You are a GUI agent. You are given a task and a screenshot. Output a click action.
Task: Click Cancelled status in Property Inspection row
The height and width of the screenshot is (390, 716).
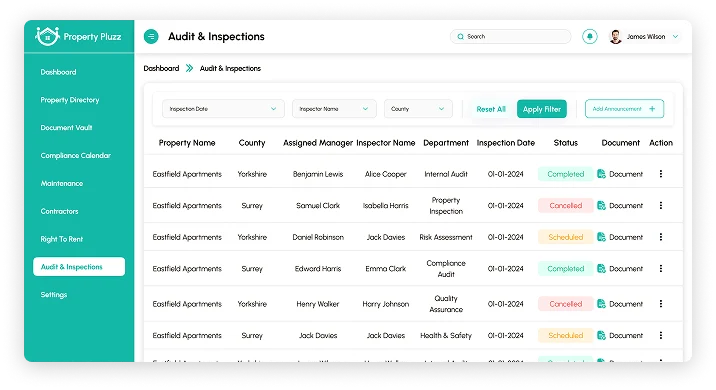pos(565,206)
